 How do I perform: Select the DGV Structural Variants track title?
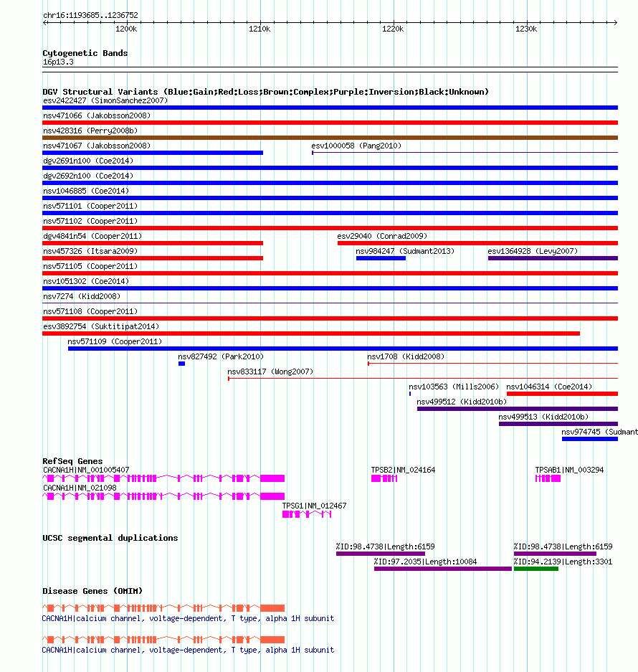pyautogui.click(x=266, y=92)
